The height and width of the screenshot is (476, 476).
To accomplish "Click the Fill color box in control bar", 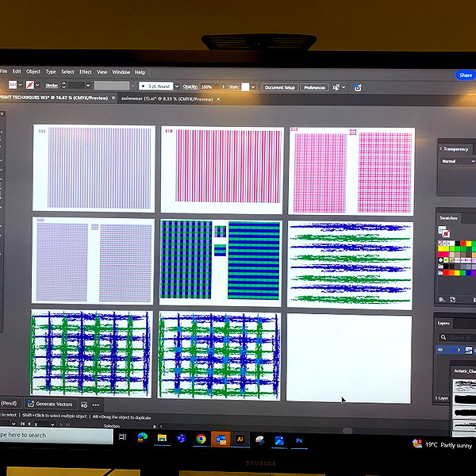I will pyautogui.click(x=13, y=85).
